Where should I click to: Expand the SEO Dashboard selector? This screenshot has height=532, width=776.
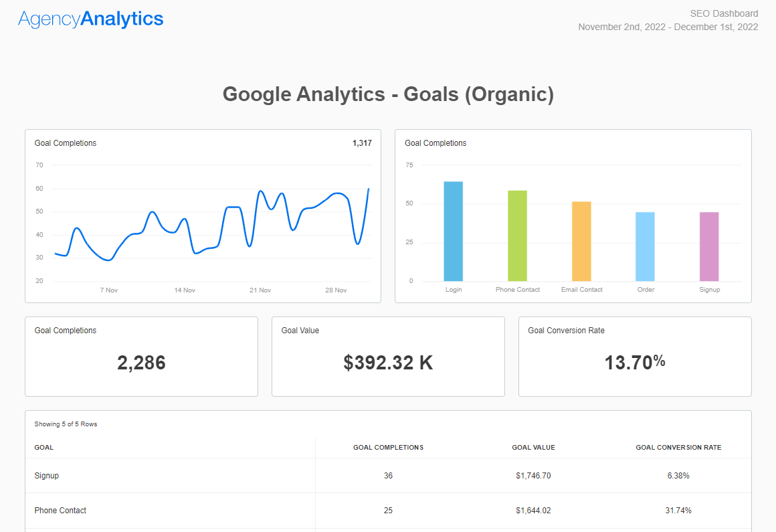point(723,13)
